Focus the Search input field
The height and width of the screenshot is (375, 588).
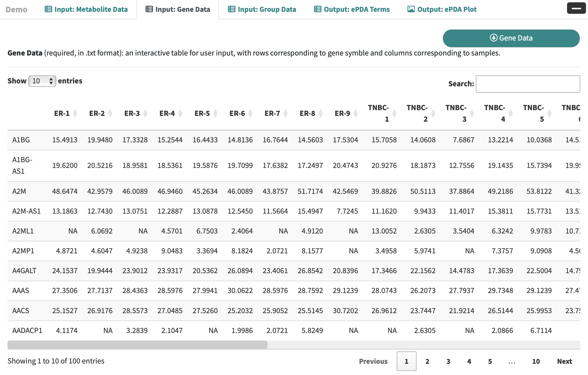tap(528, 84)
